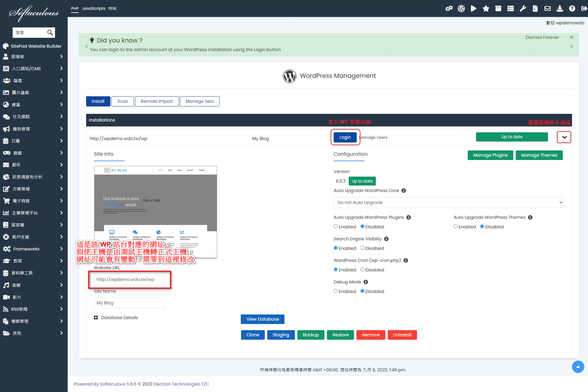
Task: Open Auto Upgrade WordPress Core dropdown
Action: (x=448, y=202)
